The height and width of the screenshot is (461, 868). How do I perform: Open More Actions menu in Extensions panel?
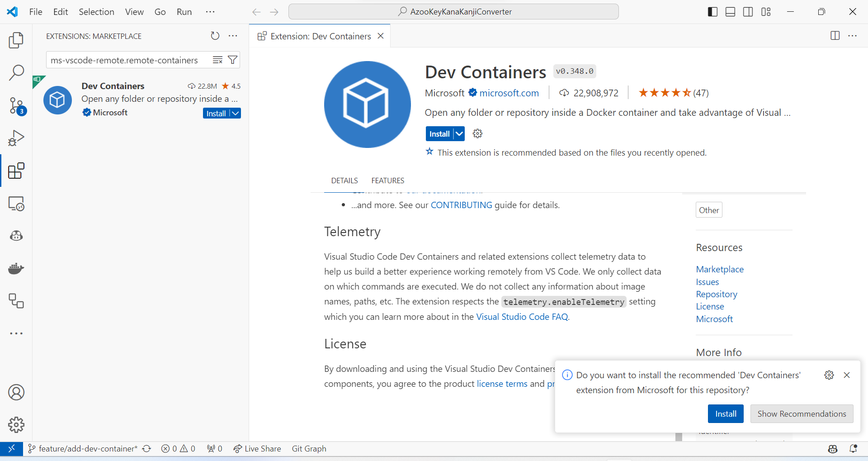click(233, 36)
